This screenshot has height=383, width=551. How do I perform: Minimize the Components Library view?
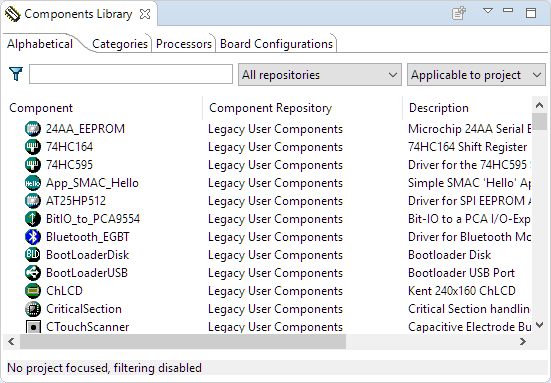click(x=508, y=11)
